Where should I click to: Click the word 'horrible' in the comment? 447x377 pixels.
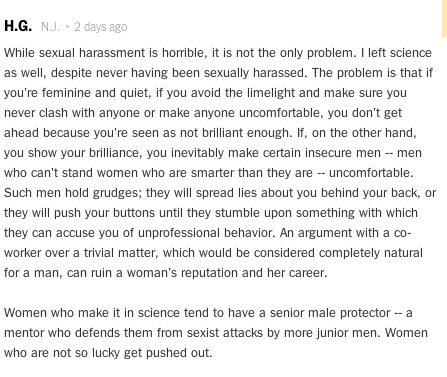(183, 53)
